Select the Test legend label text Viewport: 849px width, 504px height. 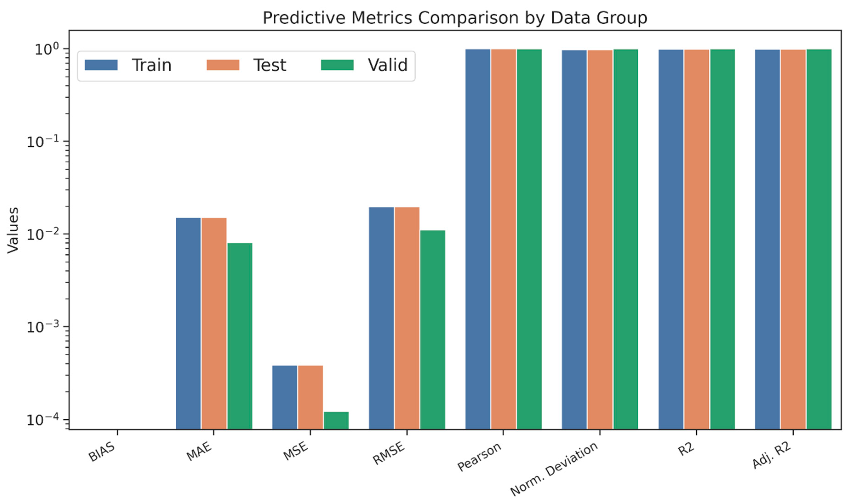point(270,65)
